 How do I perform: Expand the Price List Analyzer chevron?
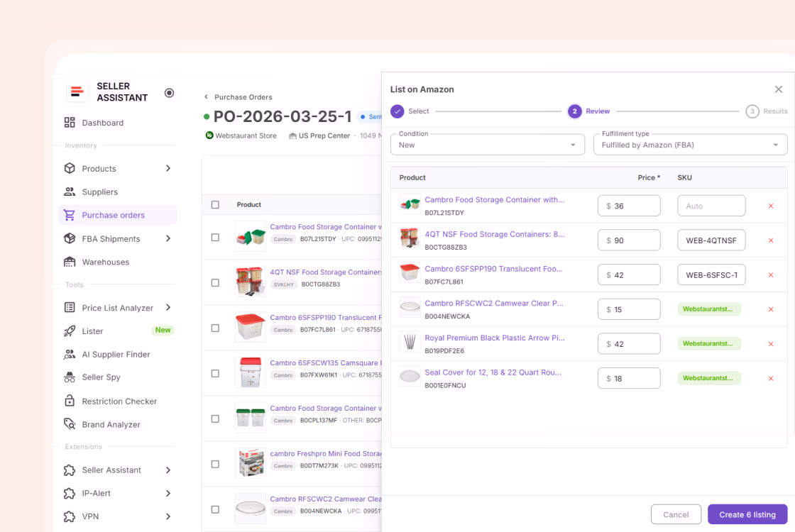pos(168,308)
